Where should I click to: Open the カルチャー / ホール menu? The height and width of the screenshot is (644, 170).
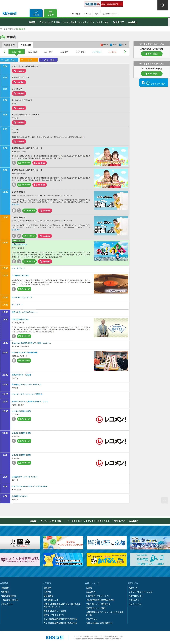[x=110, y=14]
